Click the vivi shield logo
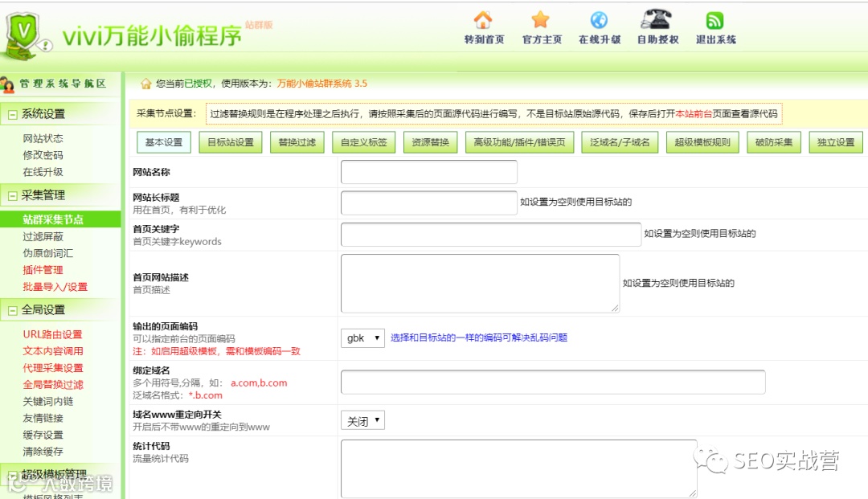This screenshot has height=499, width=868. point(23,35)
